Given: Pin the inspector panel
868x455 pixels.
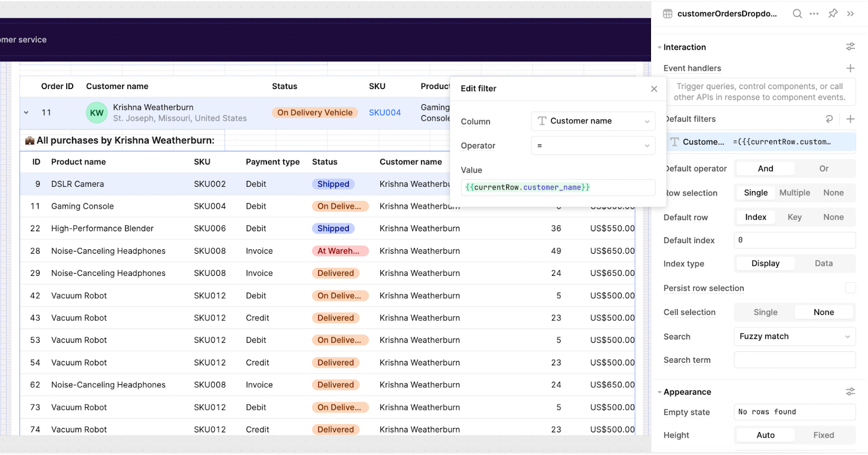Looking at the screenshot, I should pos(833,14).
